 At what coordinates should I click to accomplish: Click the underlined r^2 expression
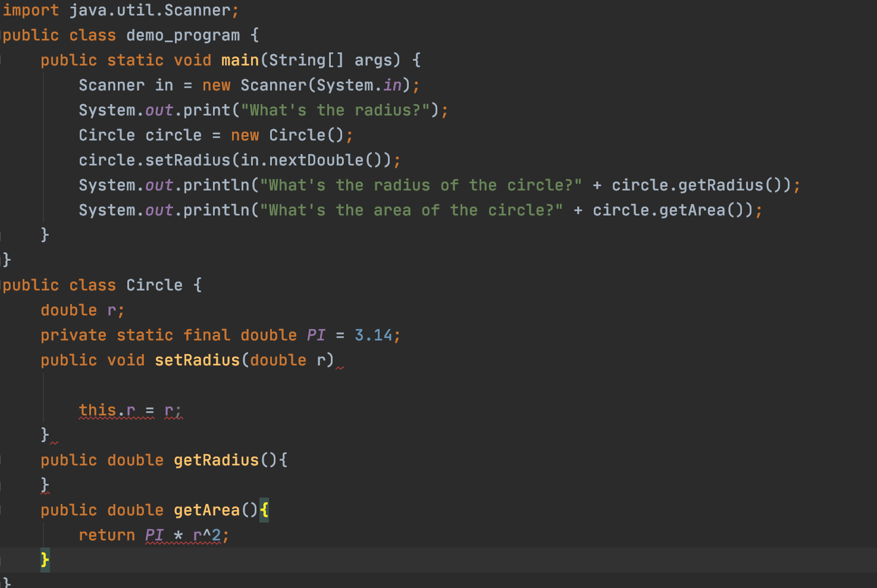click(x=205, y=534)
